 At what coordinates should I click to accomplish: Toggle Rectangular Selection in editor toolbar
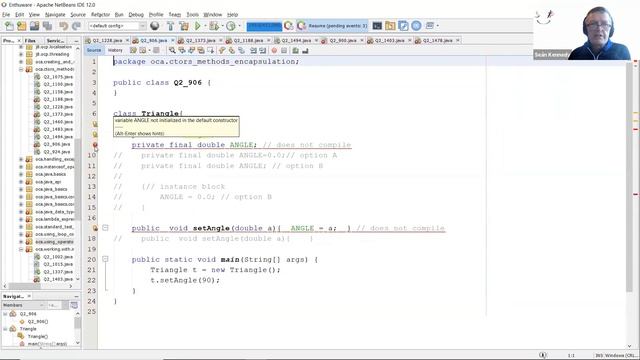[x=211, y=50]
